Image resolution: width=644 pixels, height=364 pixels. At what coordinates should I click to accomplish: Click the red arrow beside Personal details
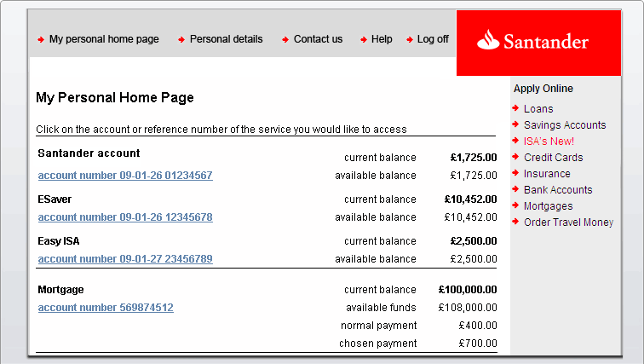181,40
